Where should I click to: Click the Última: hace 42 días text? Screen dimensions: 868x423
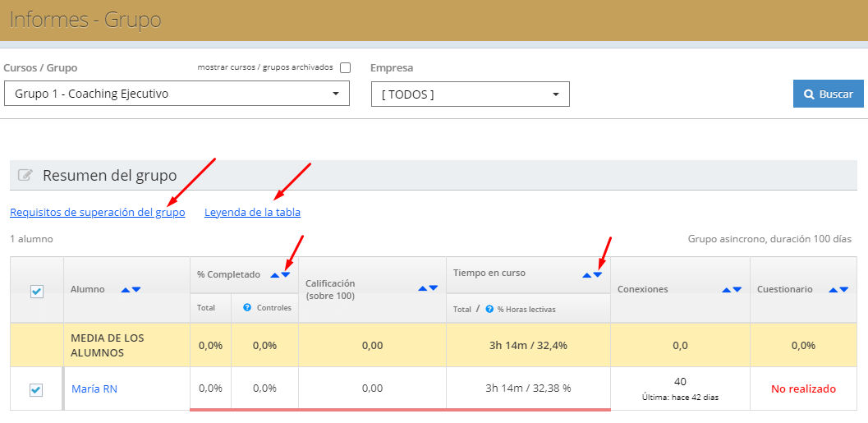680,397
